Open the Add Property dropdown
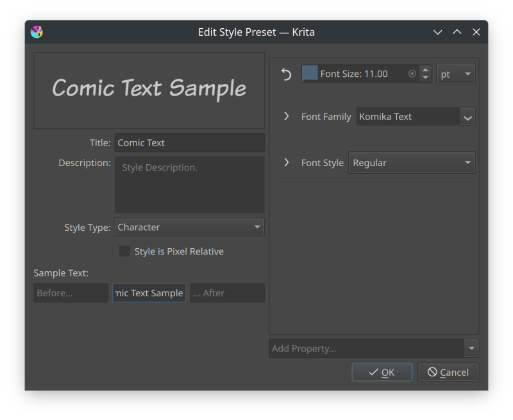 click(373, 348)
